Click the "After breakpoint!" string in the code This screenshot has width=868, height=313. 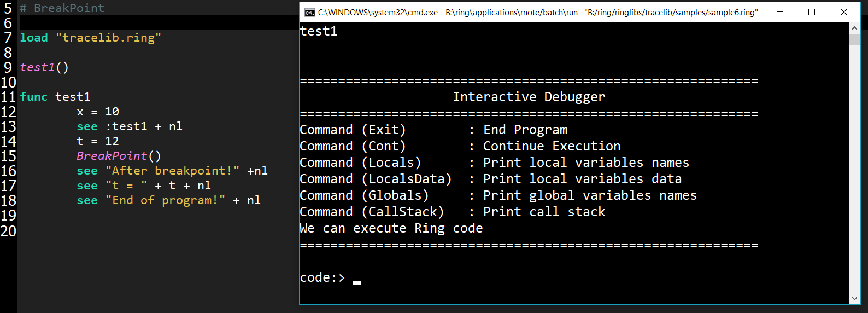pos(172,171)
